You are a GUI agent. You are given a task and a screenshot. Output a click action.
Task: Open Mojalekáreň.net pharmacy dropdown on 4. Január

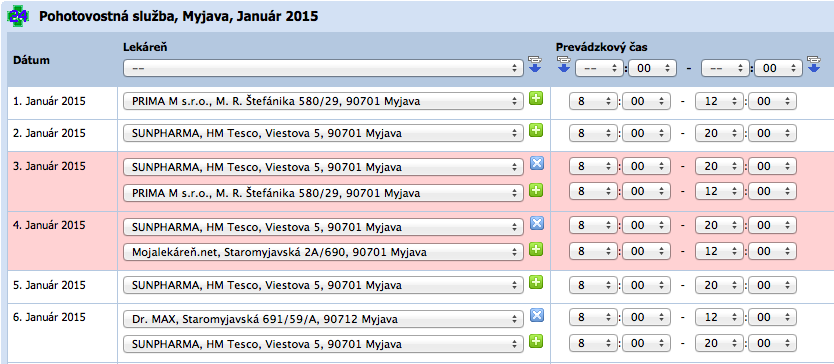point(323,252)
